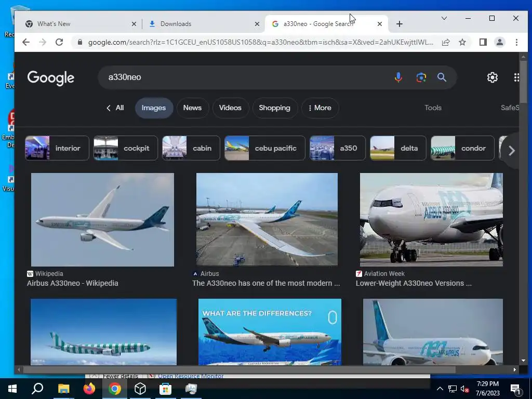The width and height of the screenshot is (532, 399).
Task: Filter by condor suggestion chip
Action: 462,148
